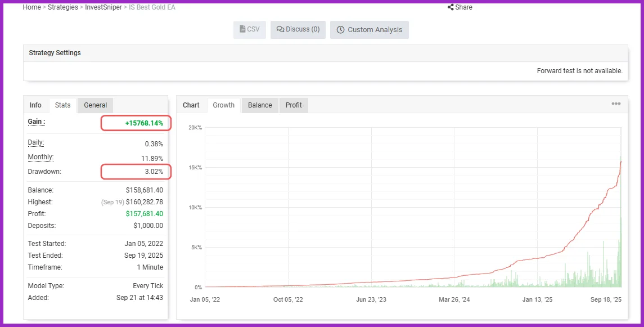
Task: Select the Chart tab in the chart panel
Action: coord(191,105)
